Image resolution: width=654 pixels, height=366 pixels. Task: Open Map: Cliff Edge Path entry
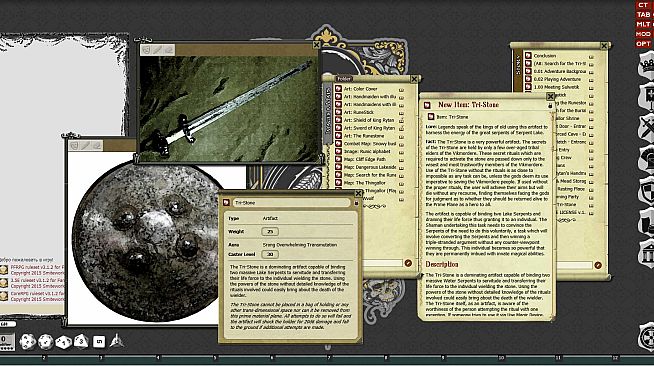click(365, 159)
